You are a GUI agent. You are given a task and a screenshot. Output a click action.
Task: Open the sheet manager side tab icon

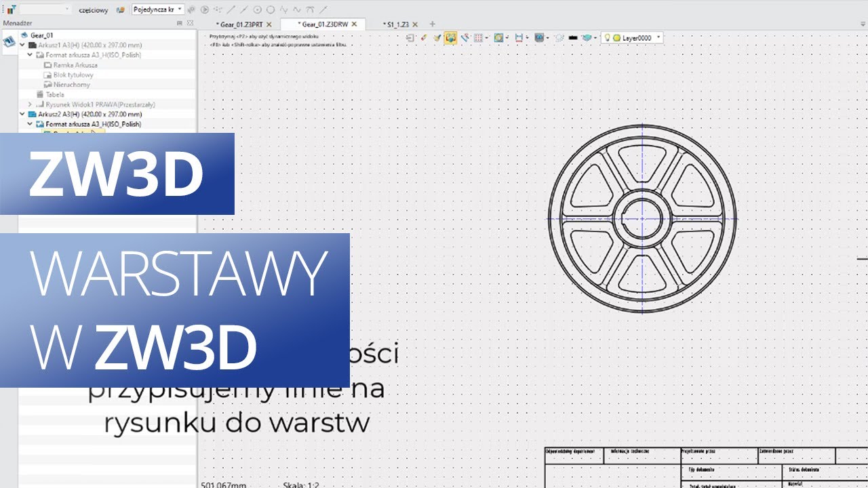(9, 41)
